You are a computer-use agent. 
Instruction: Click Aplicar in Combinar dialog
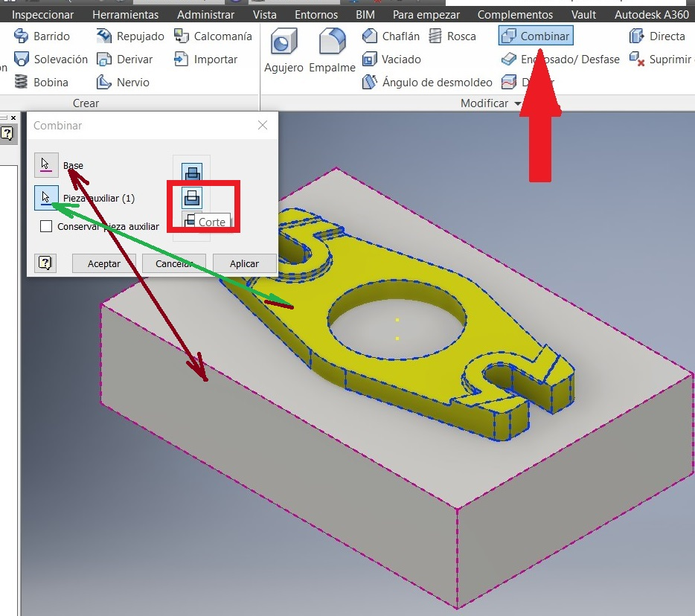[244, 263]
